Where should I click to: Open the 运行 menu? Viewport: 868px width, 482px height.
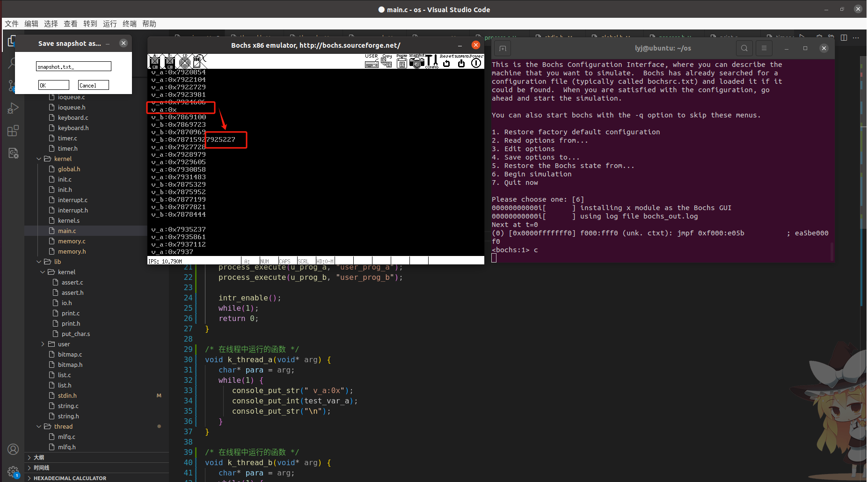tap(110, 24)
